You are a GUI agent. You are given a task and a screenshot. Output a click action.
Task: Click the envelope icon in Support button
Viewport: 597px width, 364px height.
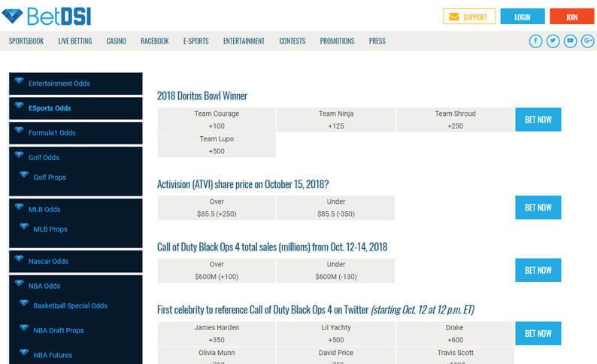[x=454, y=17]
